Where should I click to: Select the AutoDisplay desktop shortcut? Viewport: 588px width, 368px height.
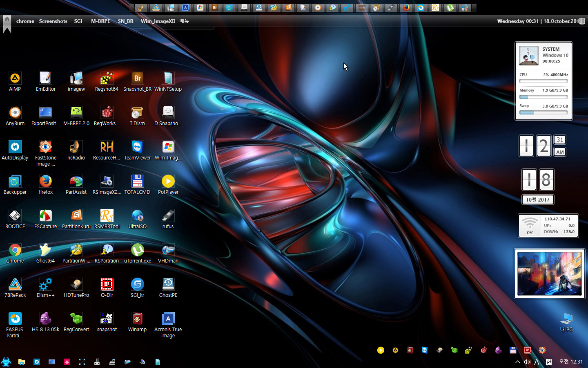[x=15, y=150]
